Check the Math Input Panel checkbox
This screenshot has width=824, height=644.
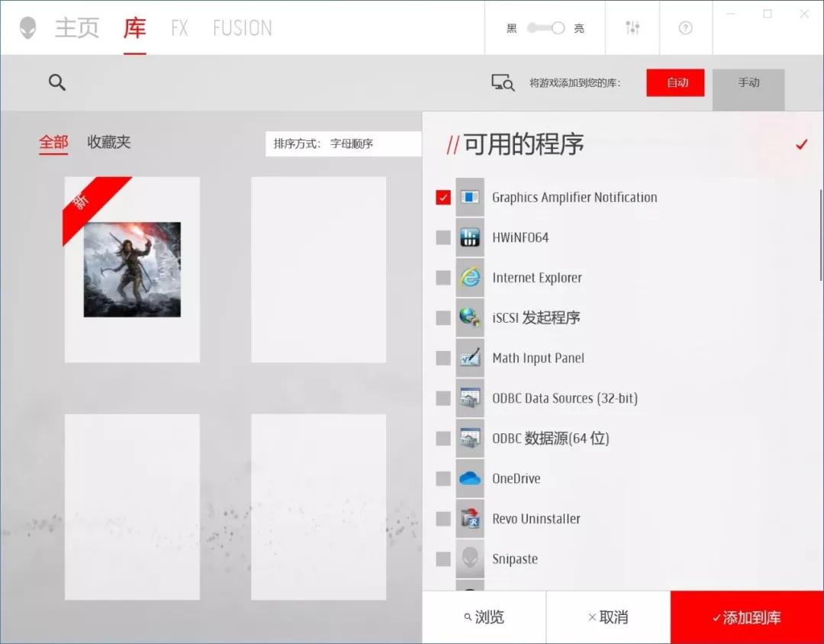(443, 358)
